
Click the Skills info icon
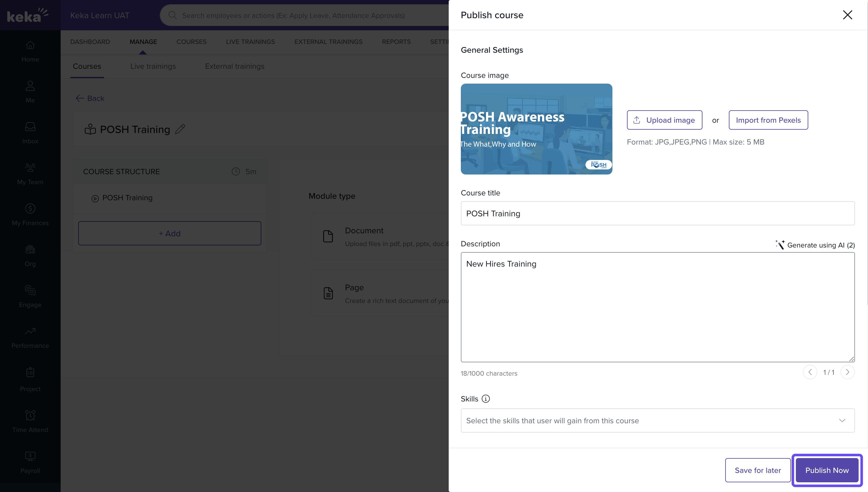(x=486, y=399)
